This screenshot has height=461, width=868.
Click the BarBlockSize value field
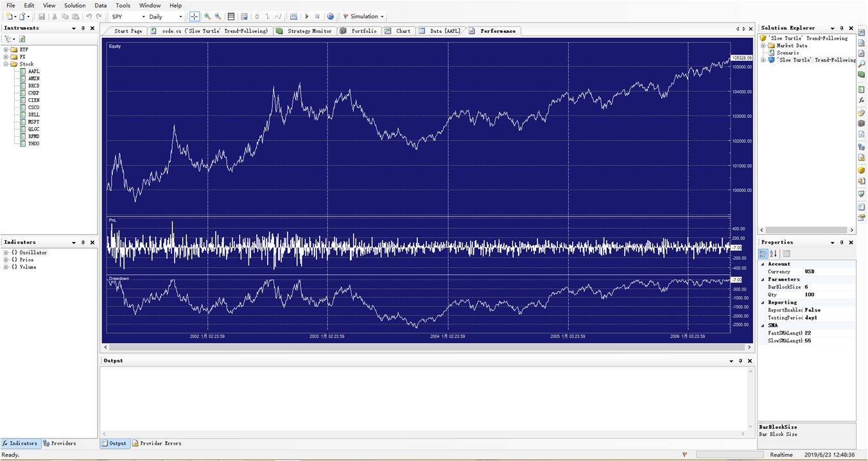coord(829,287)
